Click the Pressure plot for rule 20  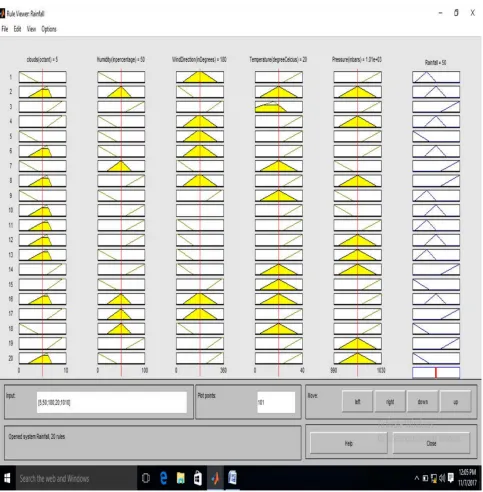(357, 358)
